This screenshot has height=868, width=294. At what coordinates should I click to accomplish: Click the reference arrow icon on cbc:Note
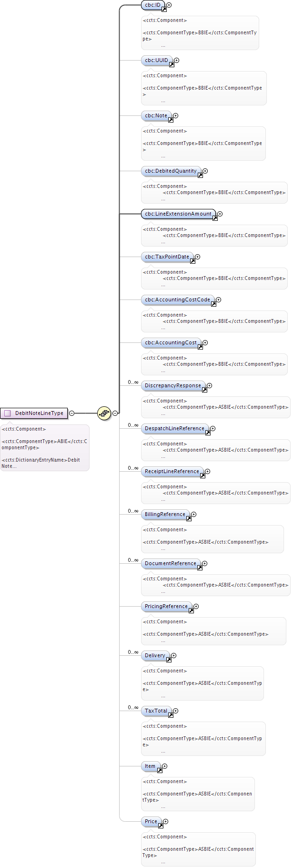tap(171, 120)
